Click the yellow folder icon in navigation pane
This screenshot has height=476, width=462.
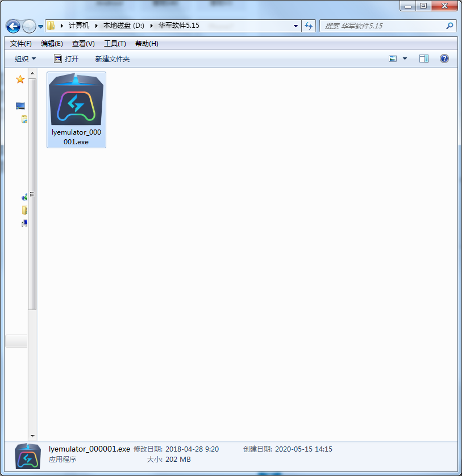coord(24,210)
